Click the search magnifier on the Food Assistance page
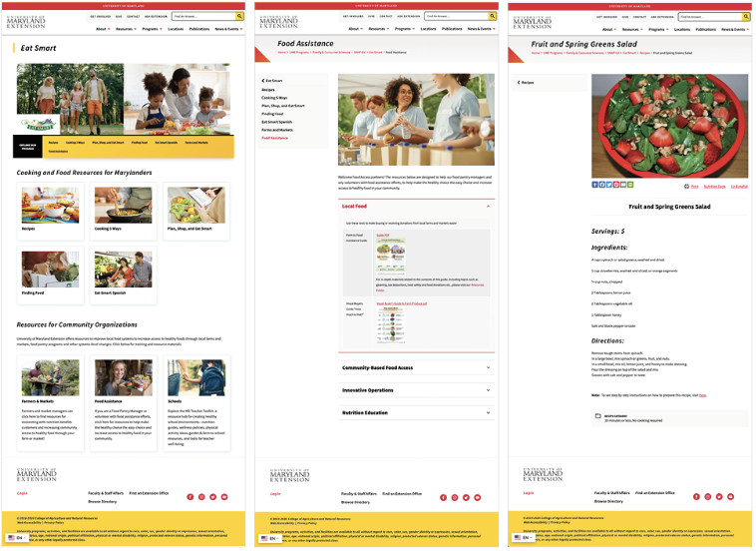The width and height of the screenshot is (756, 551). tap(493, 16)
